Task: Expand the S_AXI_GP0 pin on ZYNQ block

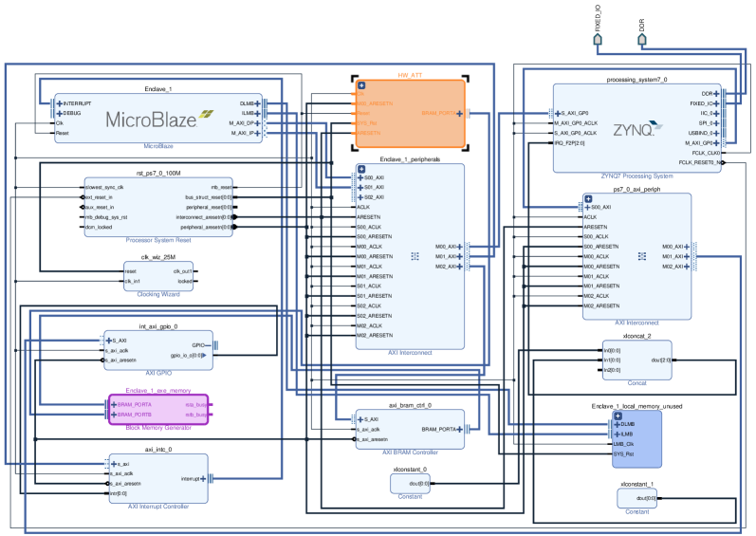Action: click(558, 113)
